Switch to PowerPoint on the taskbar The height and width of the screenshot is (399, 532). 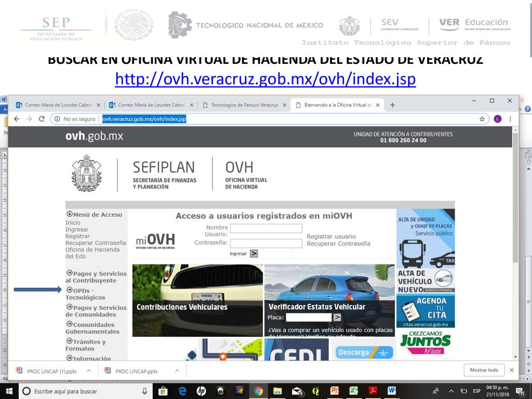pos(335,391)
